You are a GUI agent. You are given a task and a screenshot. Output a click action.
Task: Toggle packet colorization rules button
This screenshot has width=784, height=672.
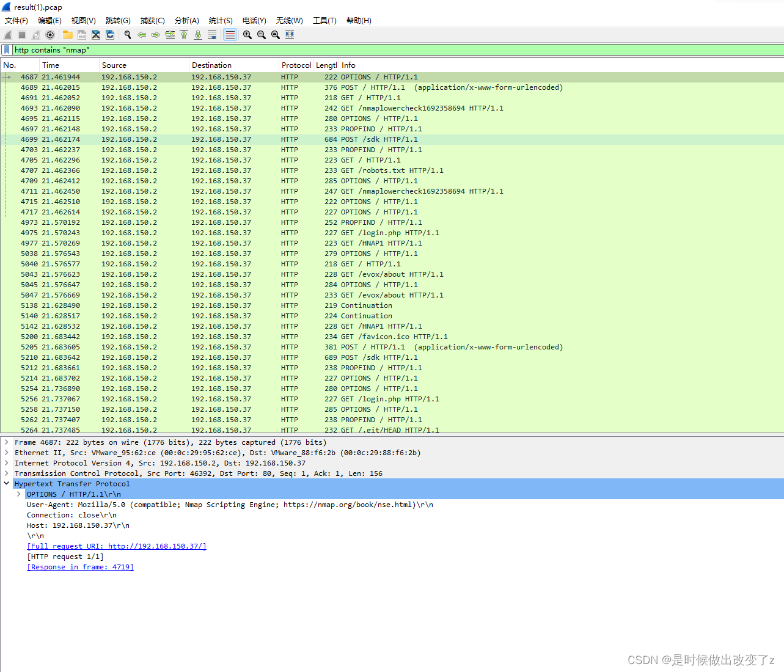point(230,35)
